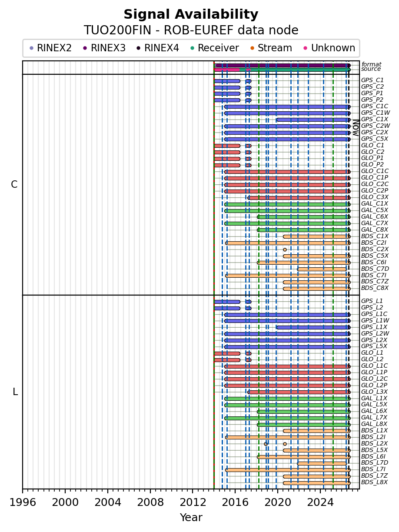Click the C section label
The width and height of the screenshot is (399, 532).
tap(14, 185)
